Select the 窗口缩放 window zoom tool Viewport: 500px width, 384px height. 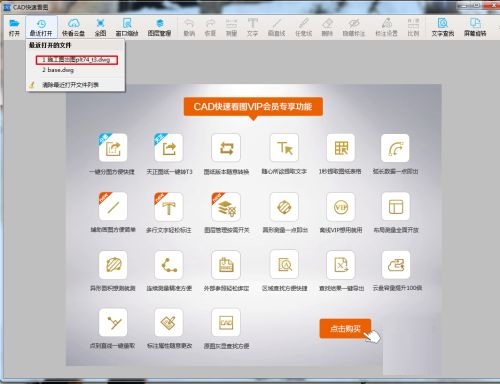tap(127, 23)
